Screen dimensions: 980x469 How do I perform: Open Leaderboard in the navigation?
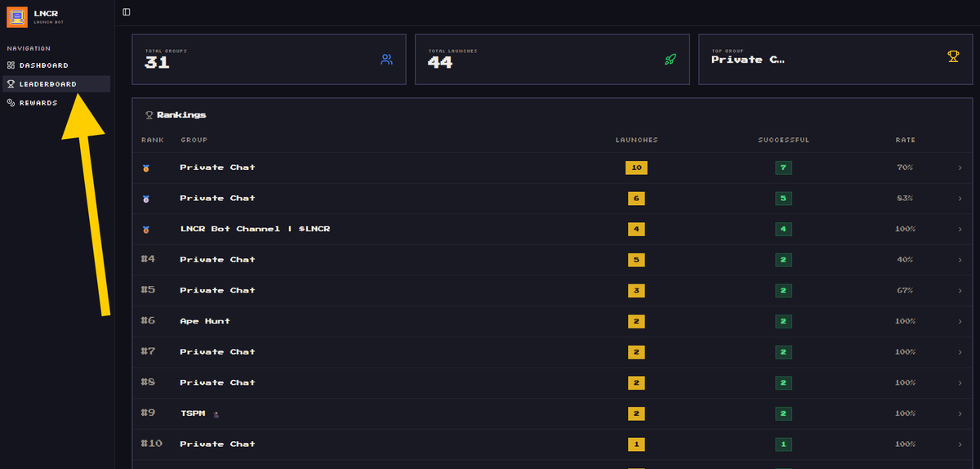pos(56,84)
